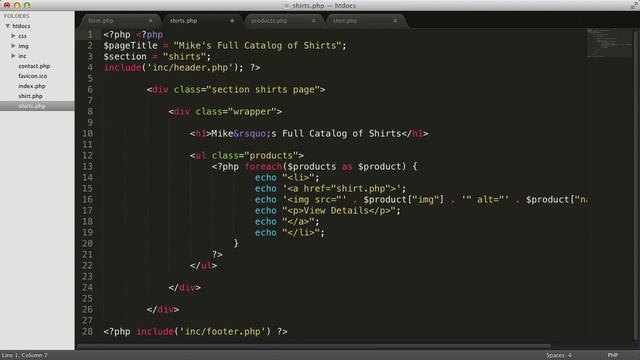Viewport: 640px width, 360px height.
Task: Expand the img folder
Action: pyautogui.click(x=13, y=46)
